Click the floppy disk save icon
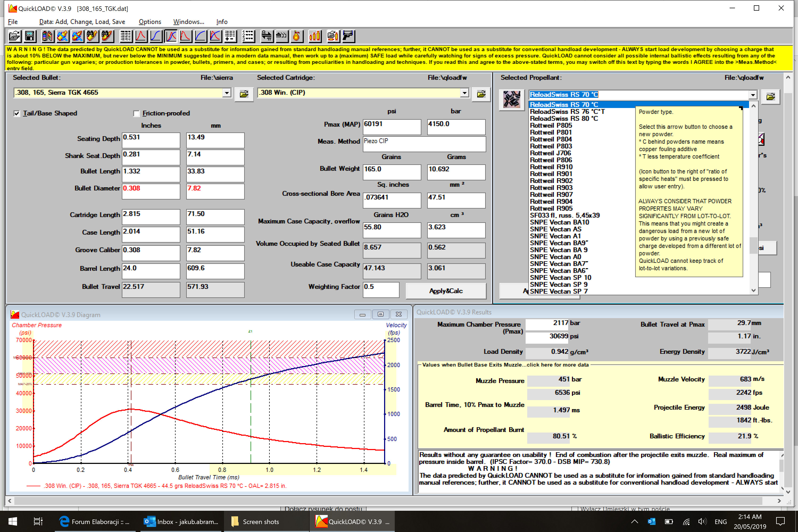 [x=30, y=36]
